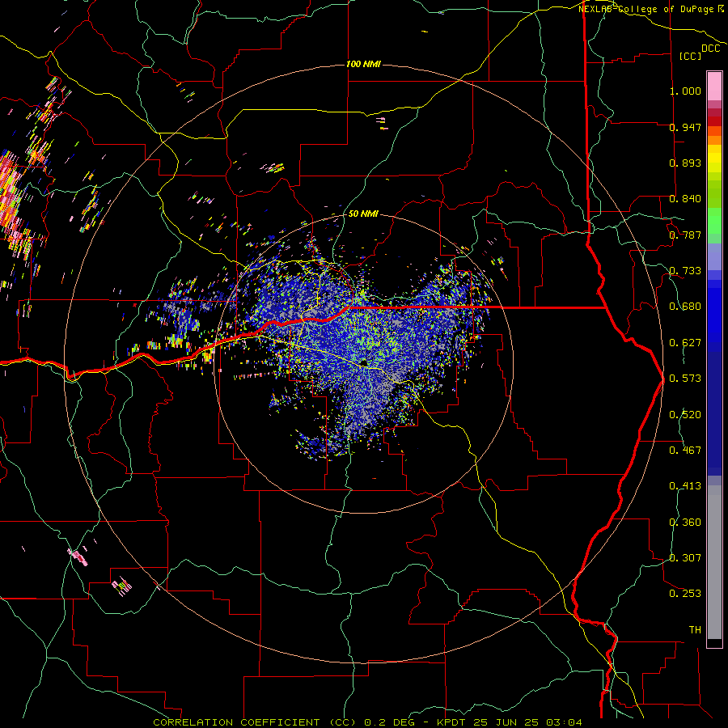Click the 0.467 value on the color scale

[x=685, y=451]
